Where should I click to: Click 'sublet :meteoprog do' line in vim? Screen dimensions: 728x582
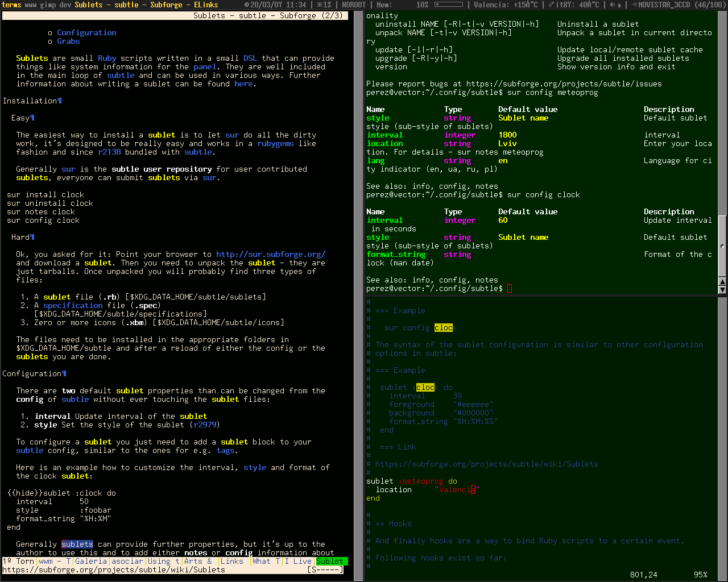(412, 481)
